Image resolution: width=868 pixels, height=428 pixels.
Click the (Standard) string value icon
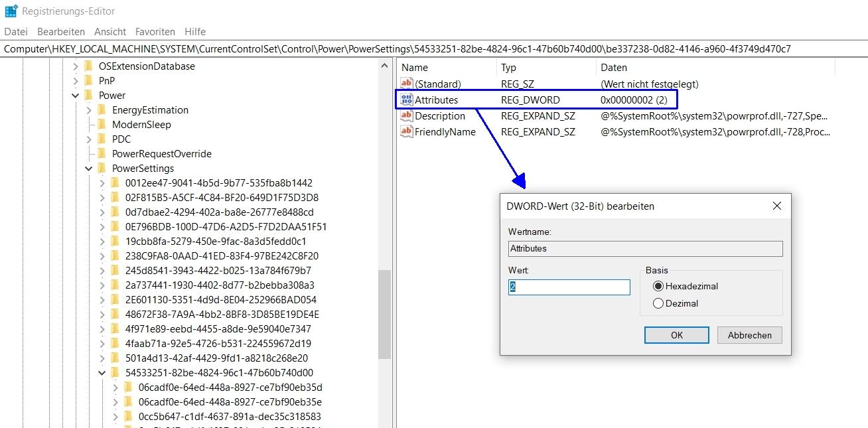(407, 84)
